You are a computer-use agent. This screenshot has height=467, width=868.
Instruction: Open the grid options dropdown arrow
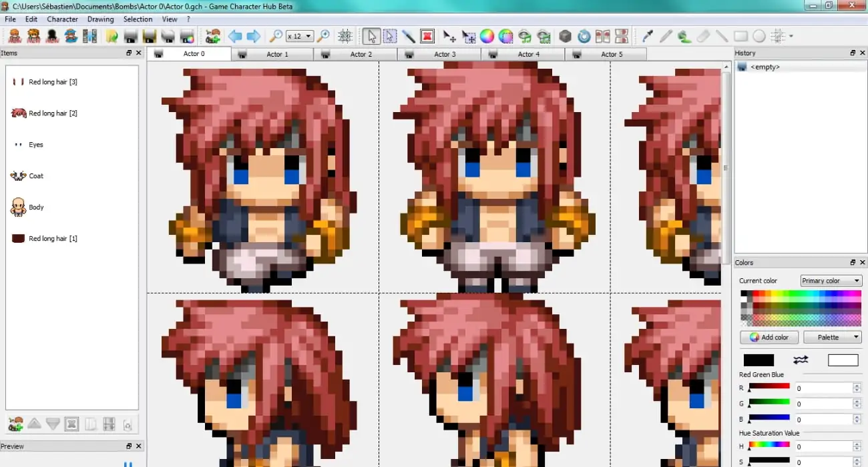click(791, 37)
